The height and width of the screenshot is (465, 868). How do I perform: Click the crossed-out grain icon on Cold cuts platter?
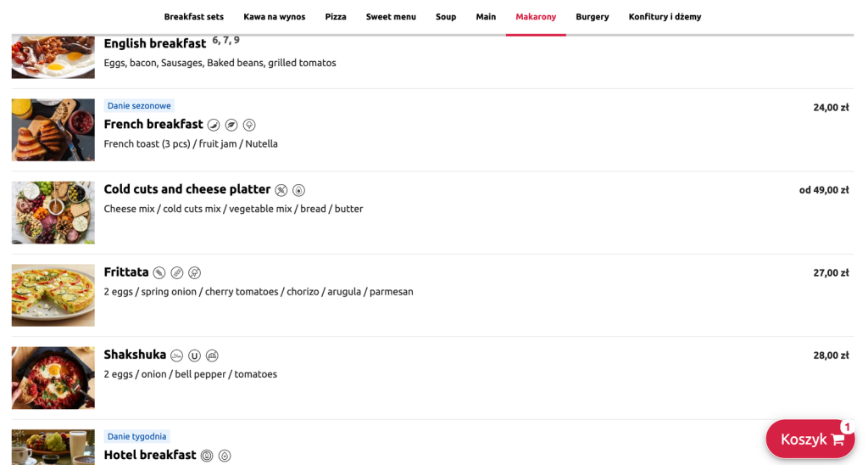[x=281, y=191]
